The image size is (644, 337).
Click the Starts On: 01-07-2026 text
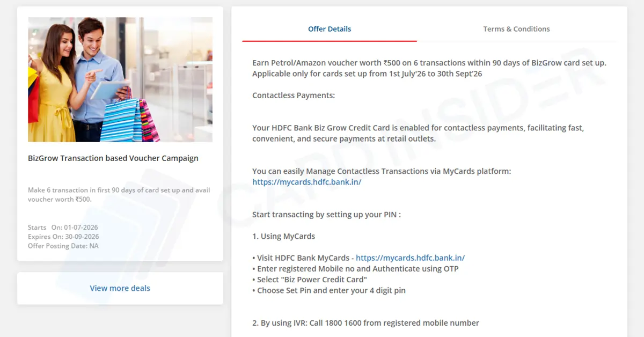tap(63, 228)
